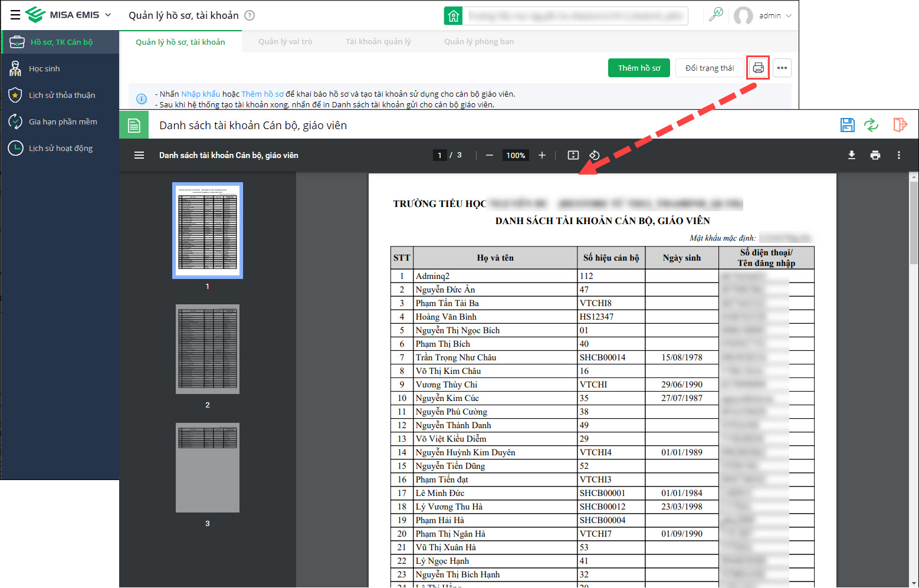The height and width of the screenshot is (588, 919).
Task: Click the printer icon button
Action: [759, 68]
